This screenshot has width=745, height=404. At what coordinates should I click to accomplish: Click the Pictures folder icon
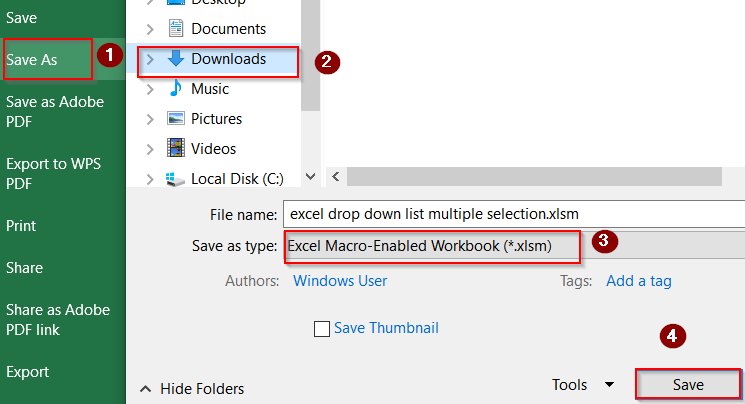click(x=176, y=119)
